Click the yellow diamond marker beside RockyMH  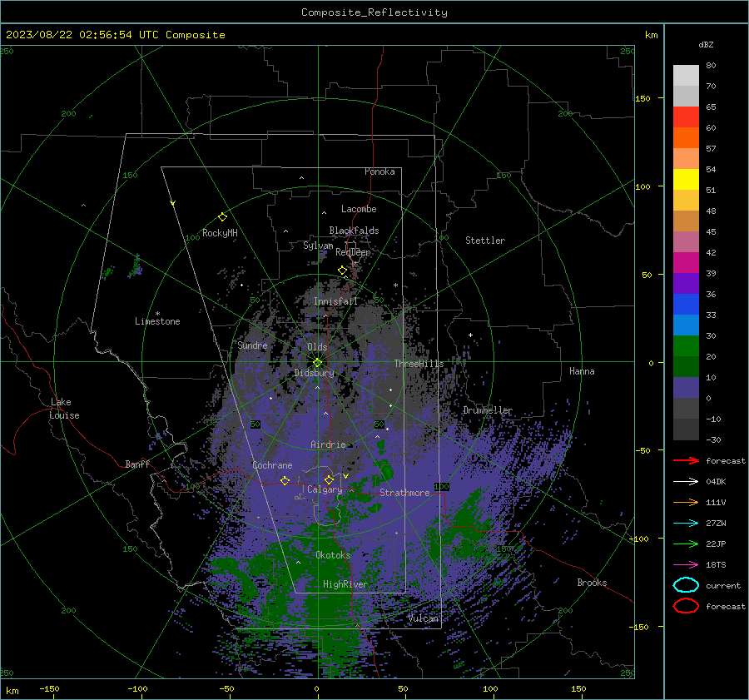[x=222, y=217]
